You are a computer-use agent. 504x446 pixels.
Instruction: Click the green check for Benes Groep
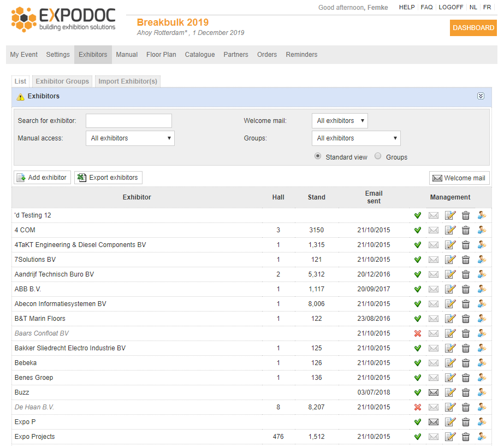(x=418, y=378)
